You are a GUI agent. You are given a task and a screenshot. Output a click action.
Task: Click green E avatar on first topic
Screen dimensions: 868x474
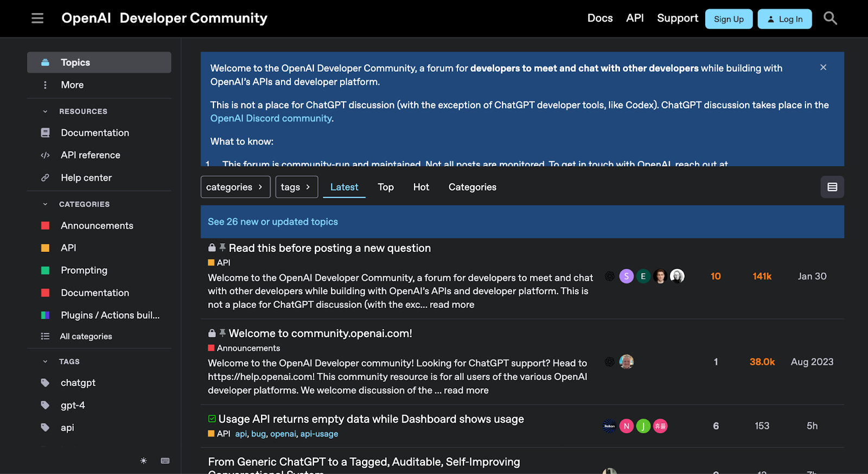click(x=643, y=276)
